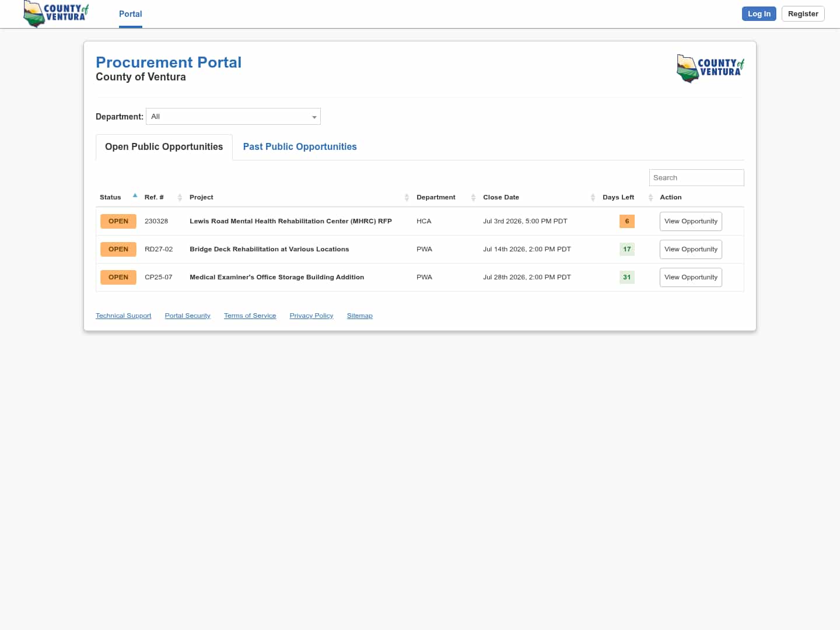This screenshot has width=840, height=630.
Task: Sort table by Status column arrow
Action: [x=135, y=196]
